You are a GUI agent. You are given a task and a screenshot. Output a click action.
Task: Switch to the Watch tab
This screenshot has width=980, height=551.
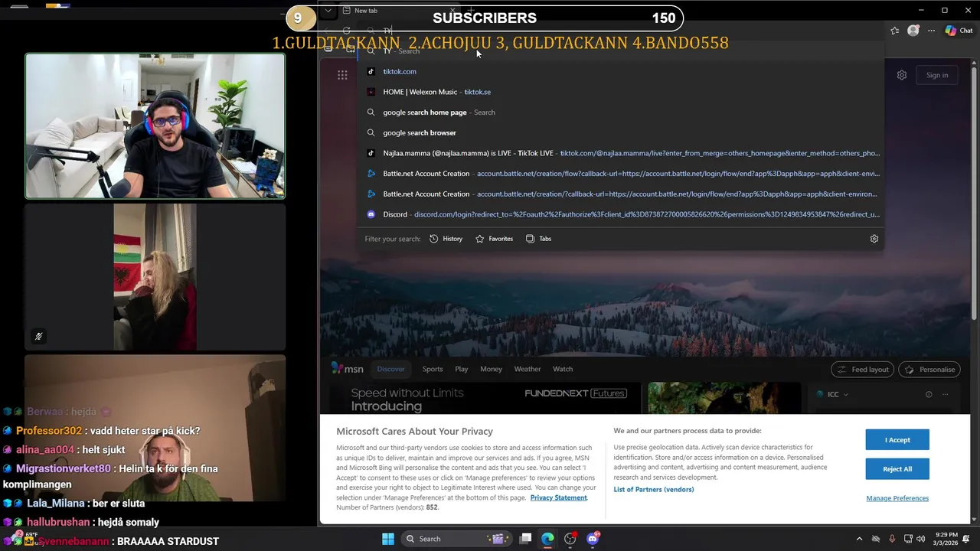(563, 369)
